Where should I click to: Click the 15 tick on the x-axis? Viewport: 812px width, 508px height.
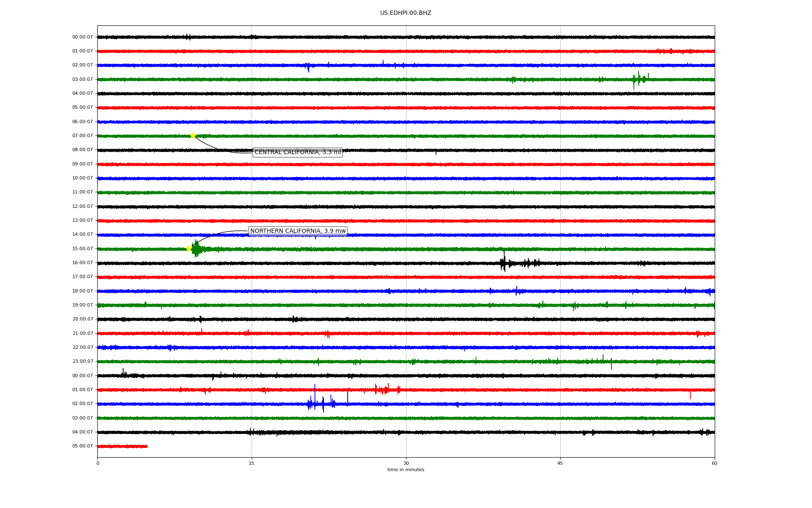(x=252, y=463)
